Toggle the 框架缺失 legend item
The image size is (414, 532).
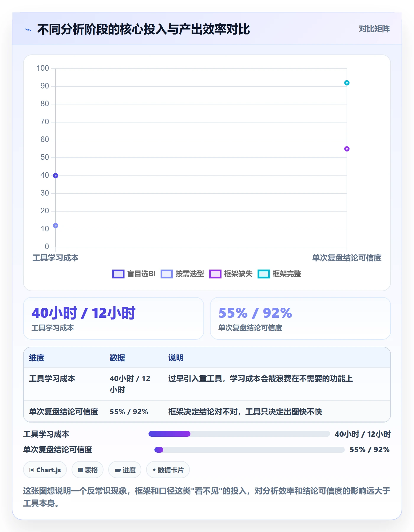point(231,274)
